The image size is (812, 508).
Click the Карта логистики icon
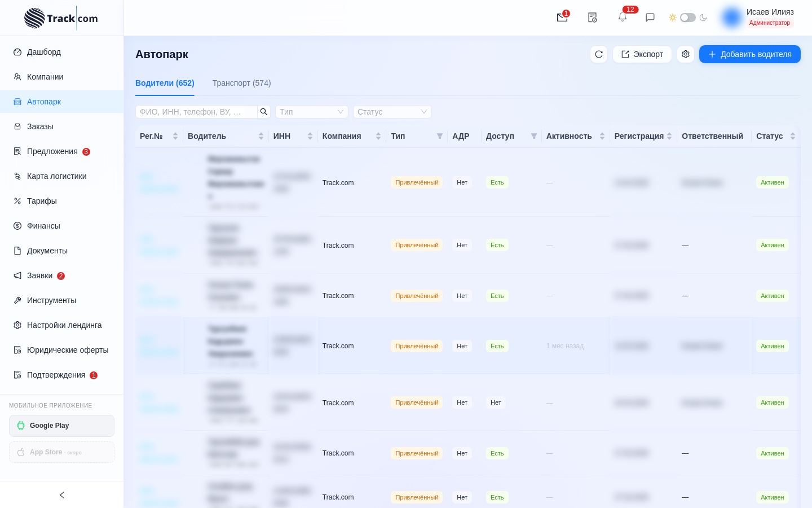tap(17, 176)
